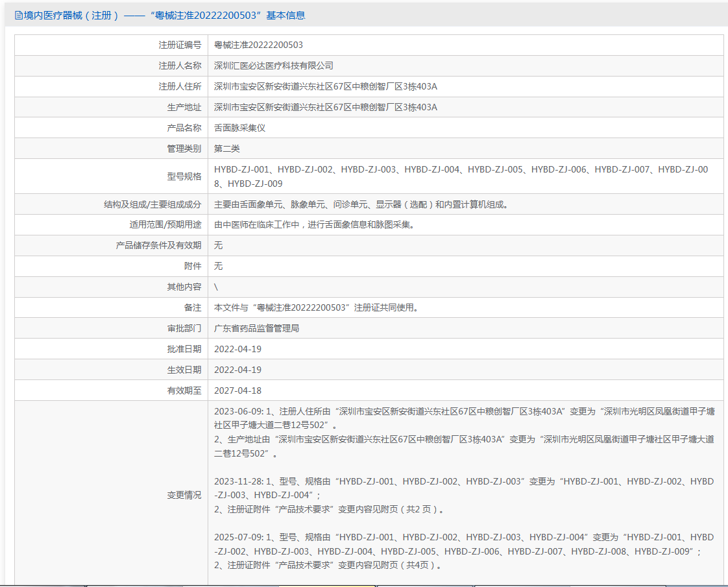Select the 生效日期 value 2022-04-19

(x=237, y=370)
